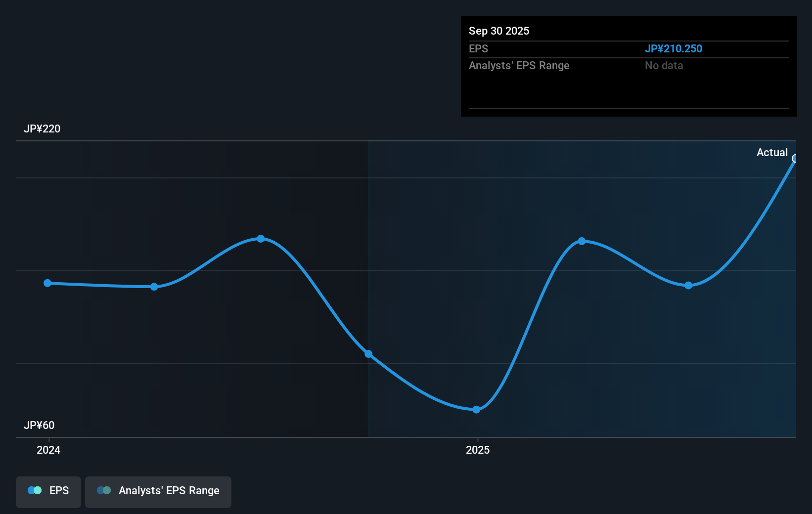Click the Analysts' EPS Range tooltip row label
Viewport: 812px width, 514px height.
coord(519,66)
